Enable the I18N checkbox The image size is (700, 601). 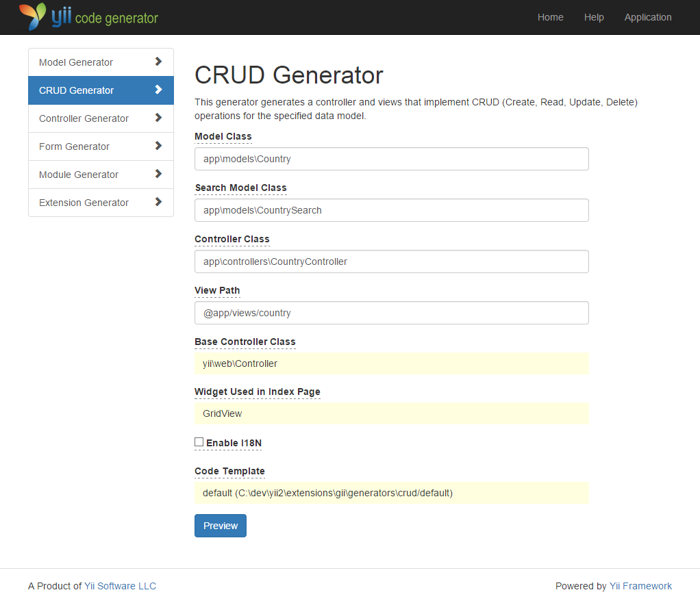(x=199, y=442)
